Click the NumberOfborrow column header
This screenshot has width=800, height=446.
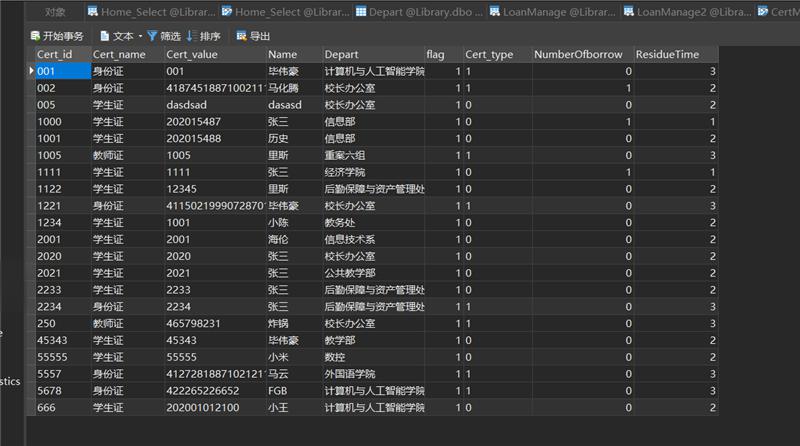click(583, 54)
